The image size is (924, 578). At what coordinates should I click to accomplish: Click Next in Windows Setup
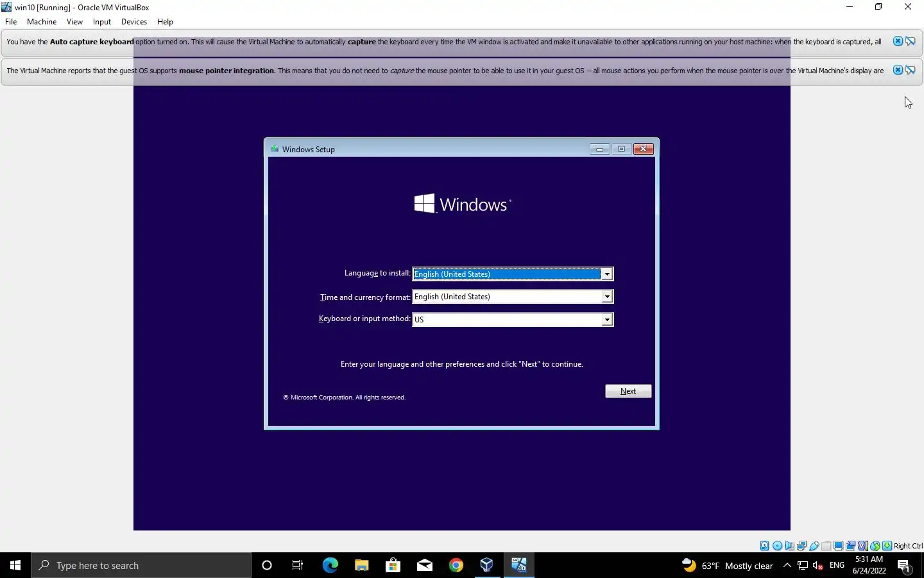pos(628,391)
